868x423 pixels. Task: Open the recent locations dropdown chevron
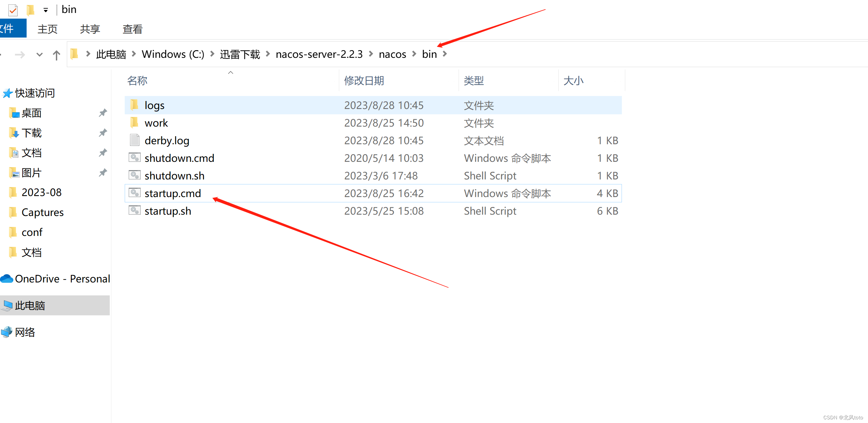coord(40,54)
